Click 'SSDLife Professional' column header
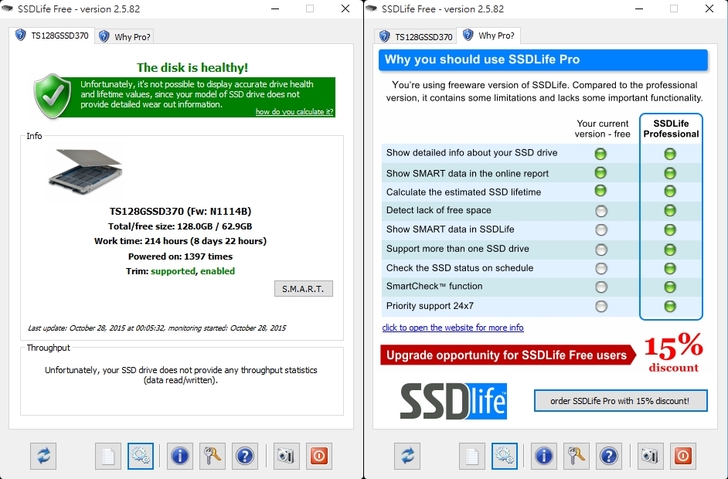This screenshot has height=479, width=728. (x=671, y=129)
